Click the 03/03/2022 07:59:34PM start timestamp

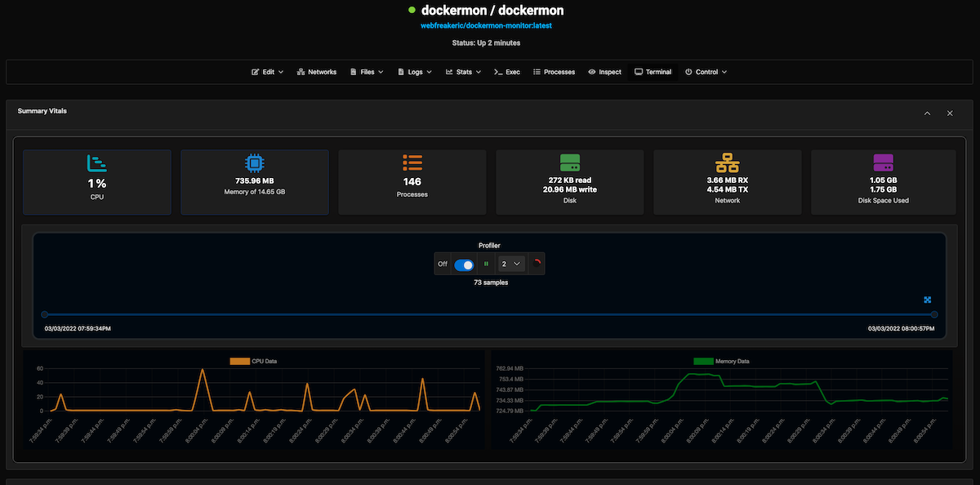pyautogui.click(x=78, y=328)
